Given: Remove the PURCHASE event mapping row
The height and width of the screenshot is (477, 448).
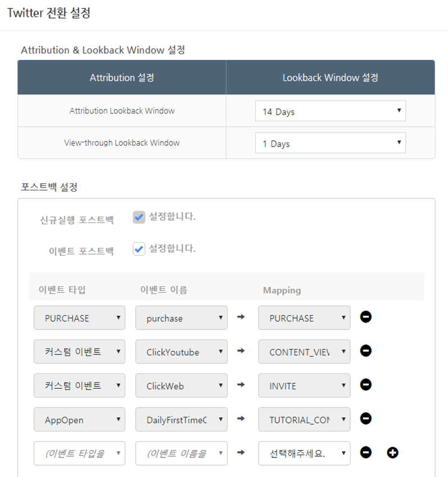Looking at the screenshot, I should point(365,317).
